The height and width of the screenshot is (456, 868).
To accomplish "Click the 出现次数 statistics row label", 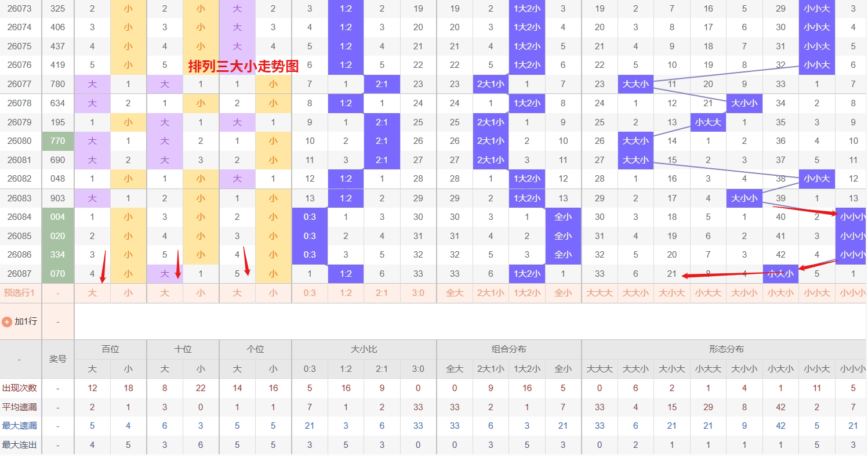I will 19,388.
